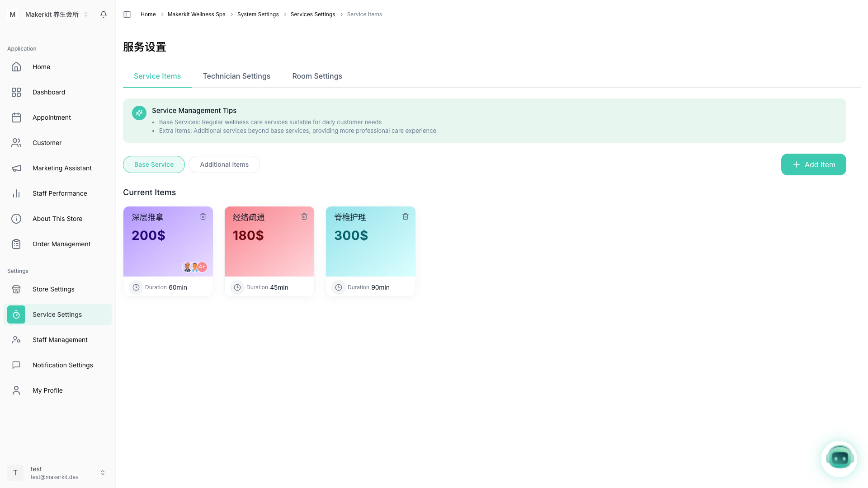Remove the 脊椎护理 item via trash icon

406,217
